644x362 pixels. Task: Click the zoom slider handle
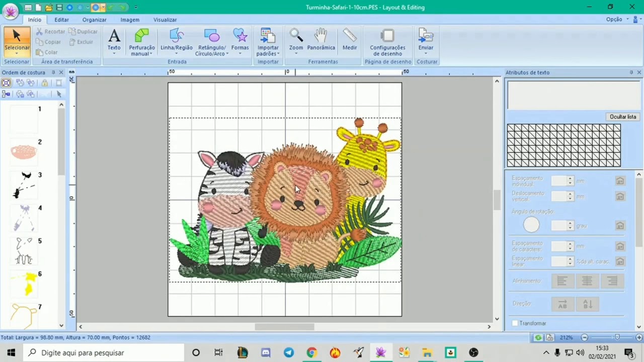[617, 337]
